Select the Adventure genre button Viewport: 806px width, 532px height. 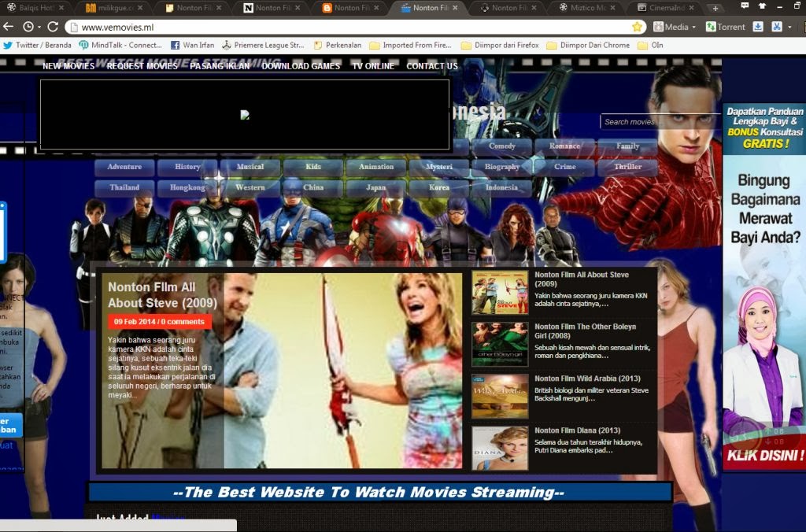[x=124, y=167]
